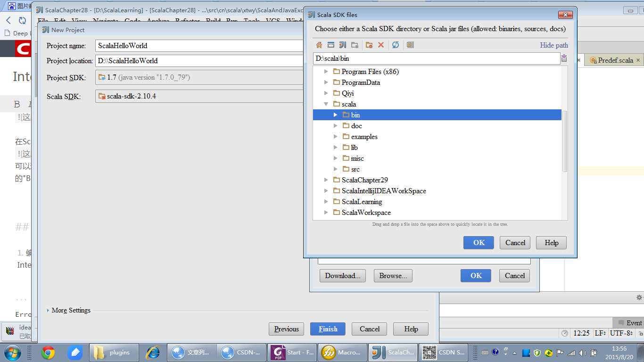Delete the selected item with red X icon
The image size is (644, 362).
[x=381, y=45]
